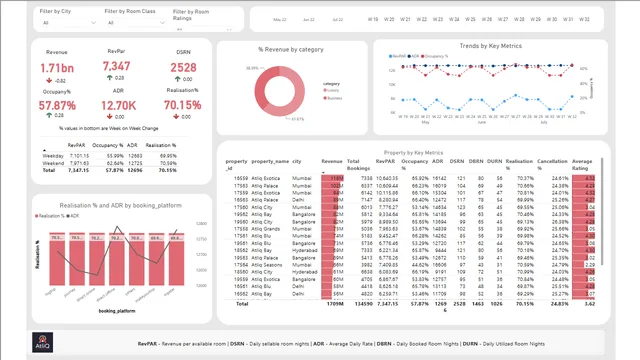Viewport: 640px width, 360px height.
Task: Select Jun 22 month filter
Action: tap(309, 20)
